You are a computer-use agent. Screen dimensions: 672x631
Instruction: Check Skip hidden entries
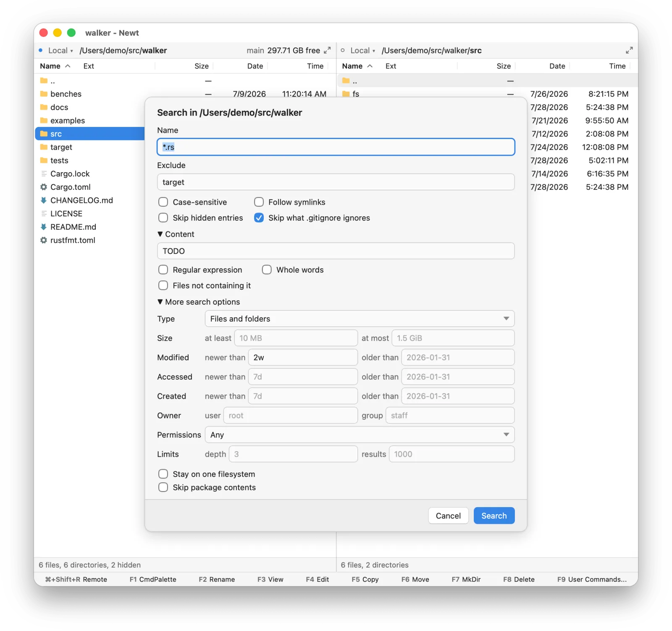163,218
